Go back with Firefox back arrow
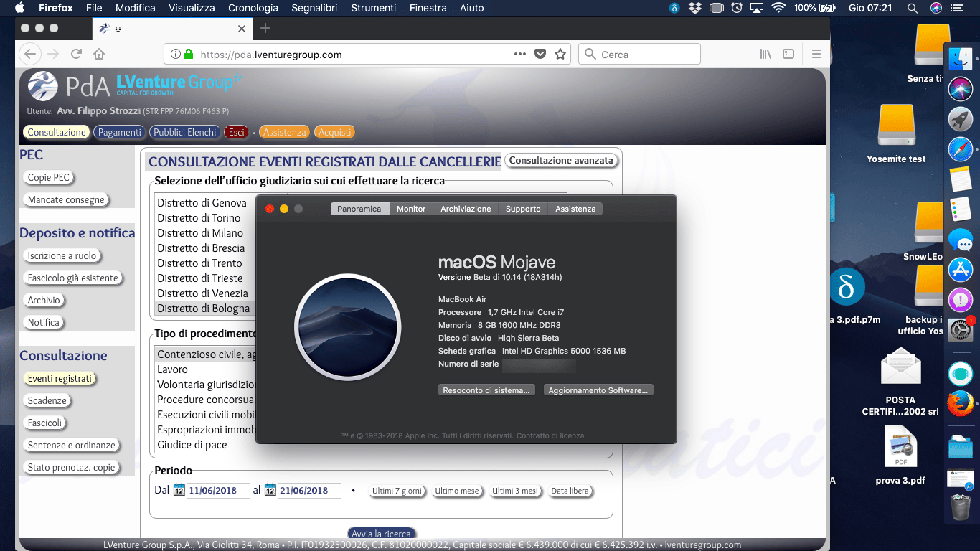Image resolution: width=980 pixels, height=551 pixels. pos(29,54)
